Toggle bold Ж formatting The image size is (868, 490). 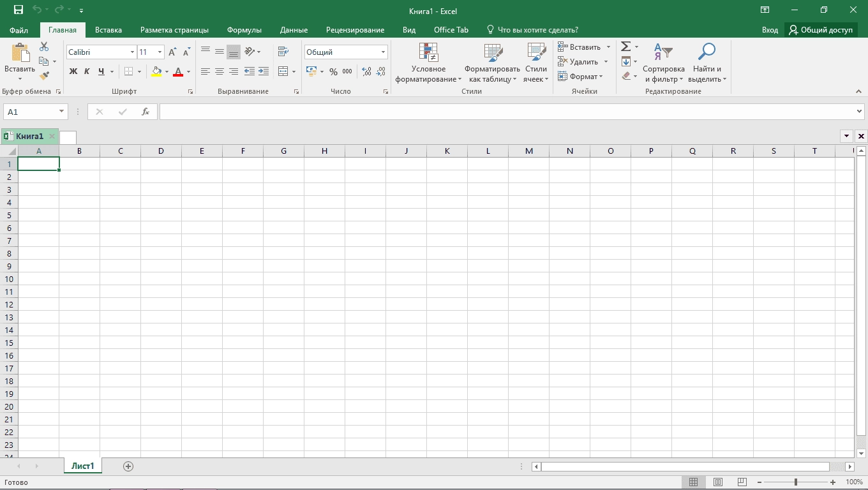[x=73, y=71]
